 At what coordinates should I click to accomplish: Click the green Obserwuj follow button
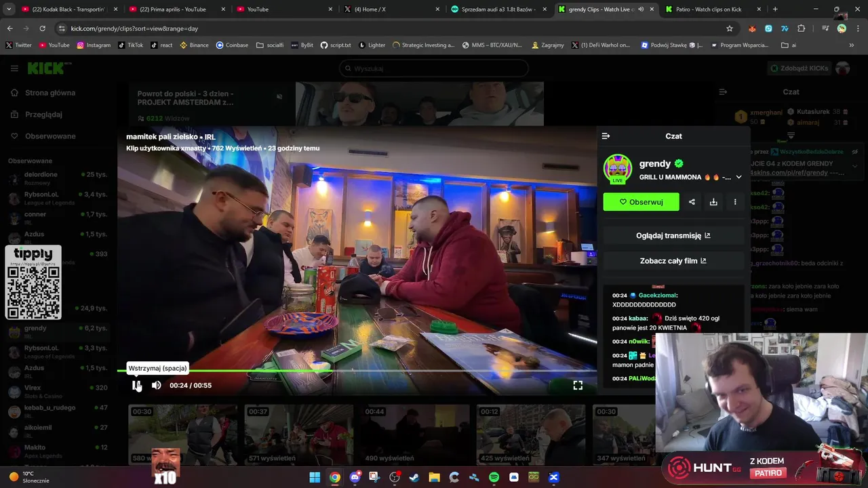(641, 202)
